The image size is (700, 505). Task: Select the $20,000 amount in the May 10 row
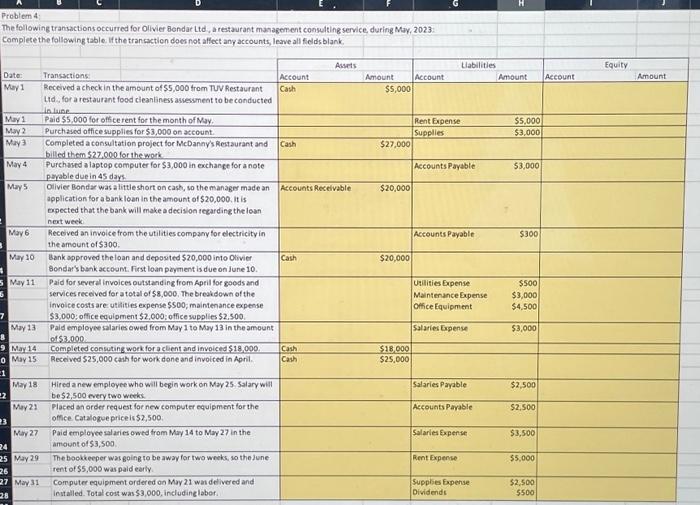[395, 258]
